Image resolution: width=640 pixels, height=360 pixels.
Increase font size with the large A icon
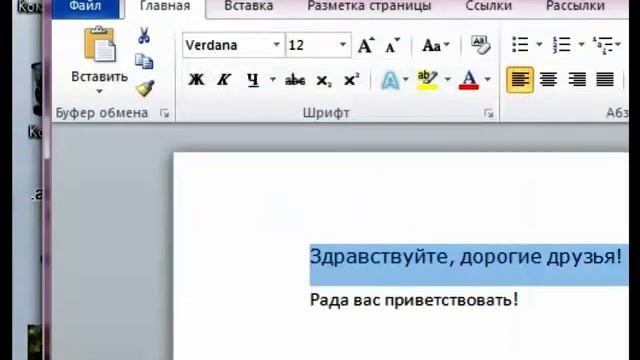[366, 45]
